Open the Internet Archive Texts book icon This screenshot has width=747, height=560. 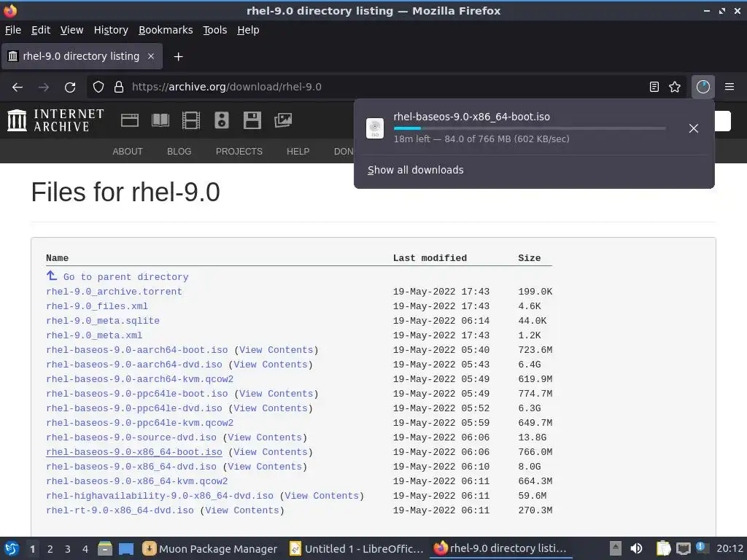160,120
